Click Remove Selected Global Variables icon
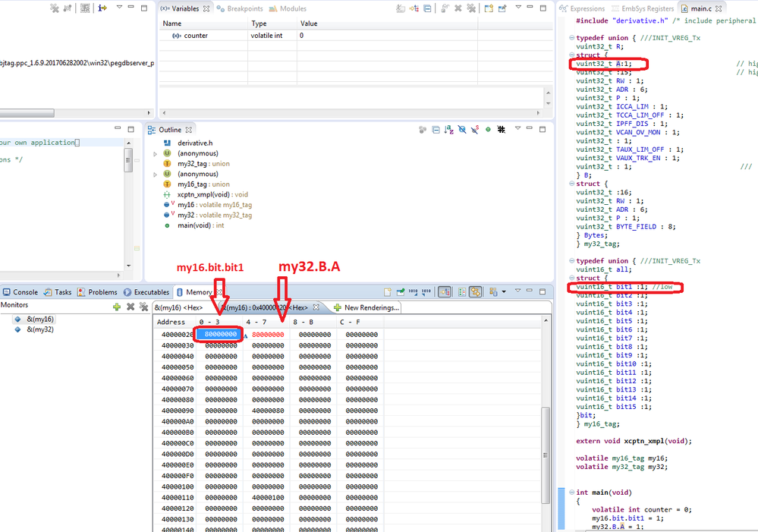The image size is (758, 532). 458,8
